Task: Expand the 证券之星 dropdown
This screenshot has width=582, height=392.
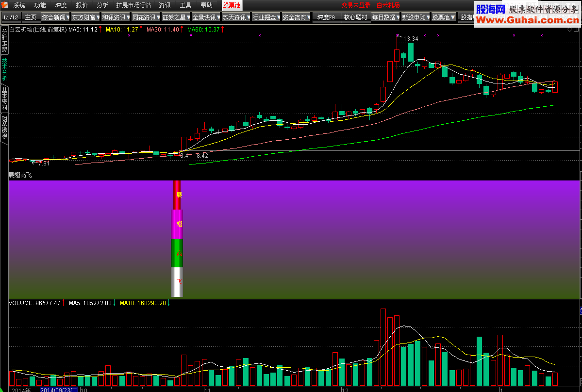Action: coord(176,17)
